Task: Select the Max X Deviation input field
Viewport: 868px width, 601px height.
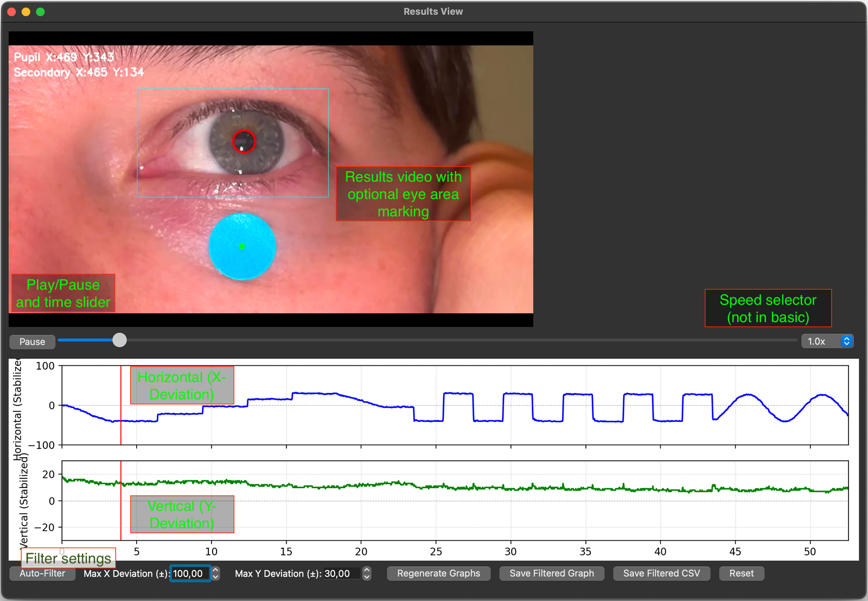Action: pos(190,573)
